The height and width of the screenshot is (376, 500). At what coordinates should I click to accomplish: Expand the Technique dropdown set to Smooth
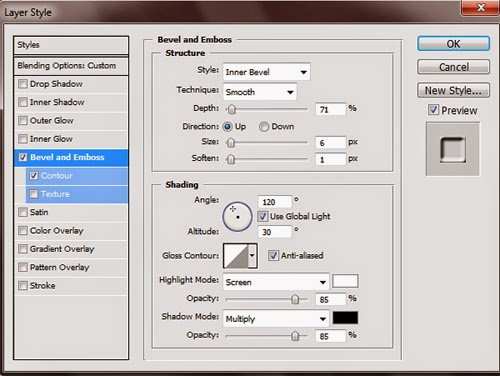260,92
